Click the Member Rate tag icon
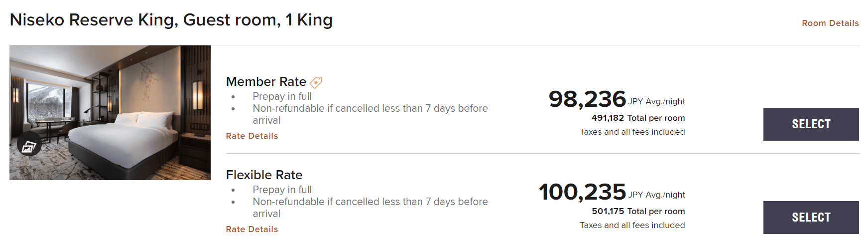This screenshot has height=246, width=868. (x=316, y=82)
